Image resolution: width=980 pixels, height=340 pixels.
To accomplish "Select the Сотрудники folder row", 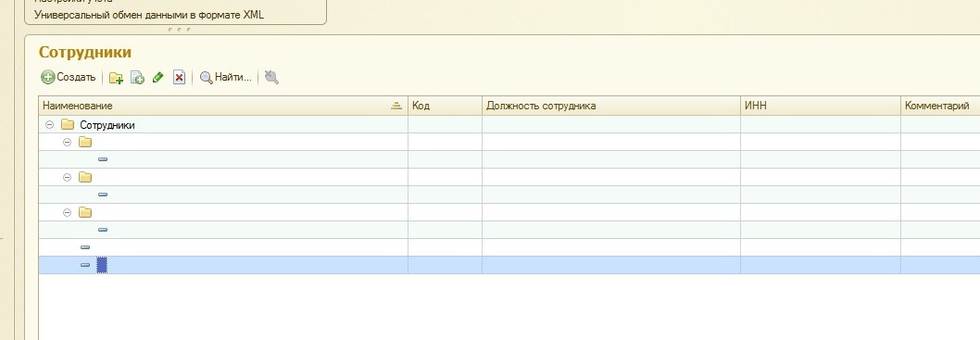I will click(x=223, y=125).
